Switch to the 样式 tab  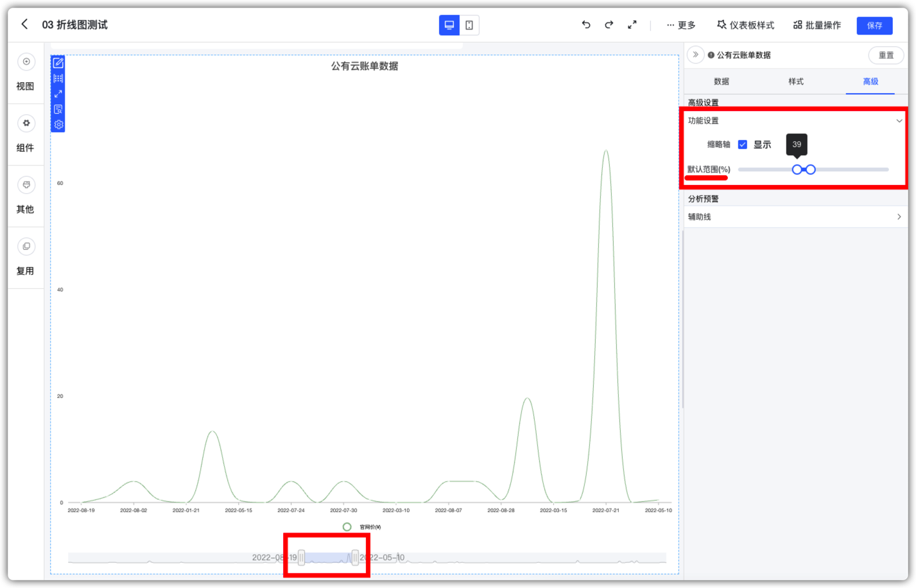click(796, 82)
